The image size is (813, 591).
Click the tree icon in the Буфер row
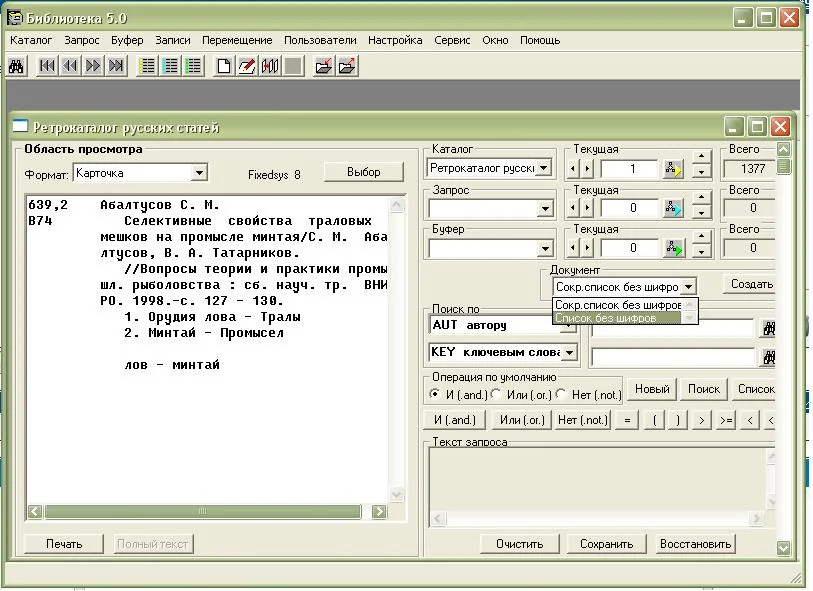672,248
